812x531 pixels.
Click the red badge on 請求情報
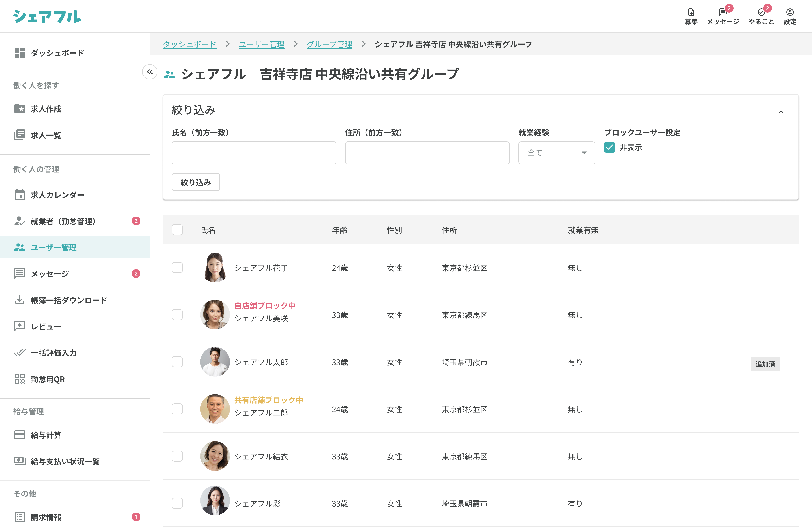pos(136,517)
